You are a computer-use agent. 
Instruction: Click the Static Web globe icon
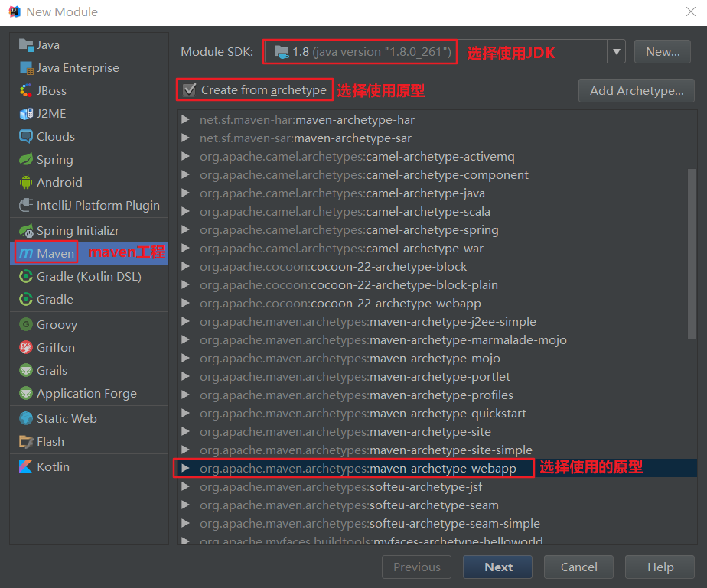(x=26, y=418)
